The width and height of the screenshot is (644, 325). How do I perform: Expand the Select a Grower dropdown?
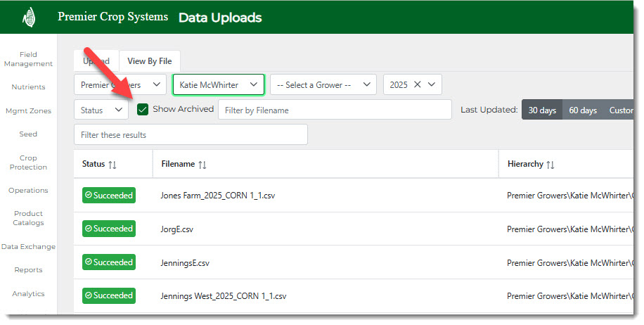pyautogui.click(x=323, y=84)
